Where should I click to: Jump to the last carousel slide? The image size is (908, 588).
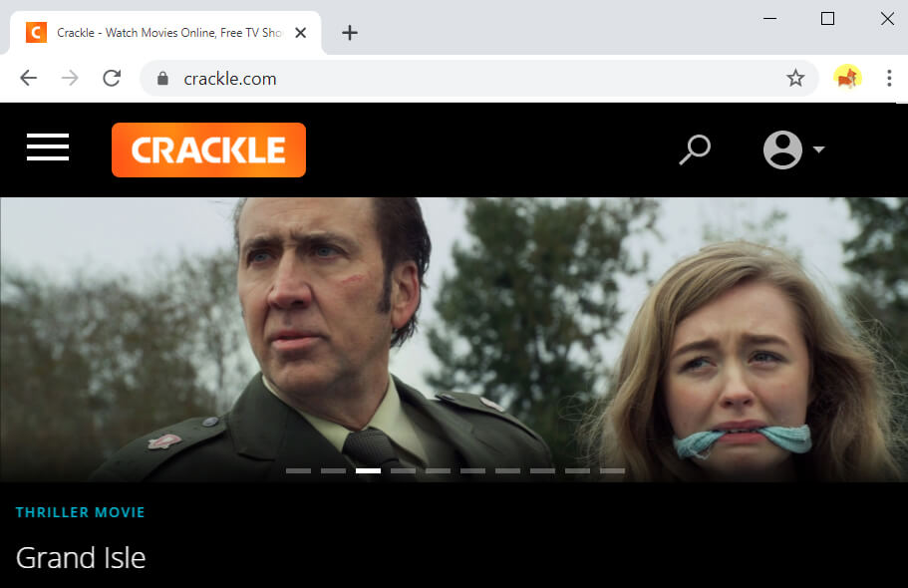coord(612,471)
